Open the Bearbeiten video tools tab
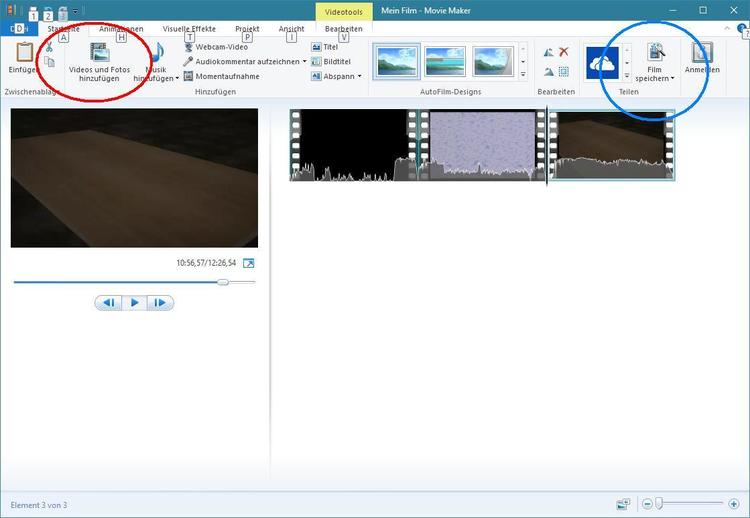The height and width of the screenshot is (518, 750). click(343, 29)
